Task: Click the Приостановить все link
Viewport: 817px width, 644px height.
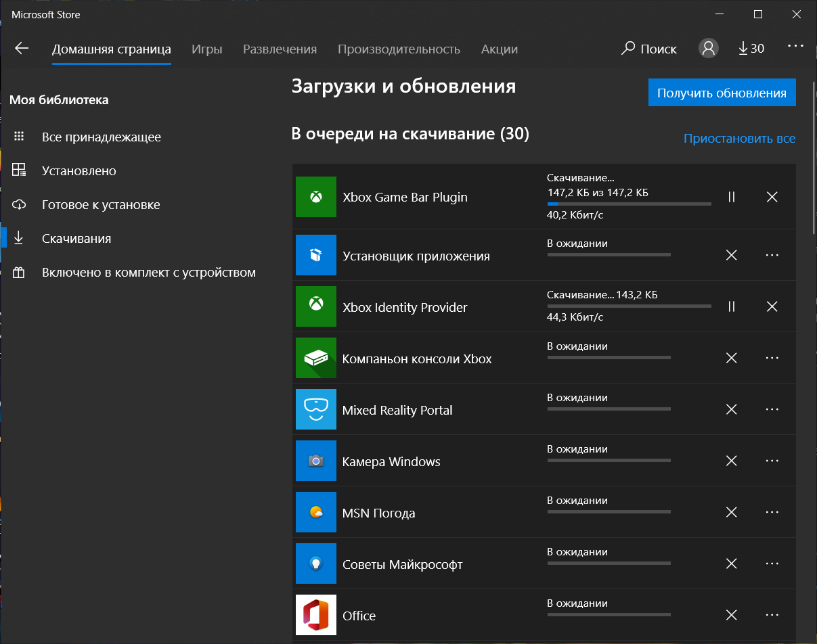Action: pyautogui.click(x=739, y=139)
